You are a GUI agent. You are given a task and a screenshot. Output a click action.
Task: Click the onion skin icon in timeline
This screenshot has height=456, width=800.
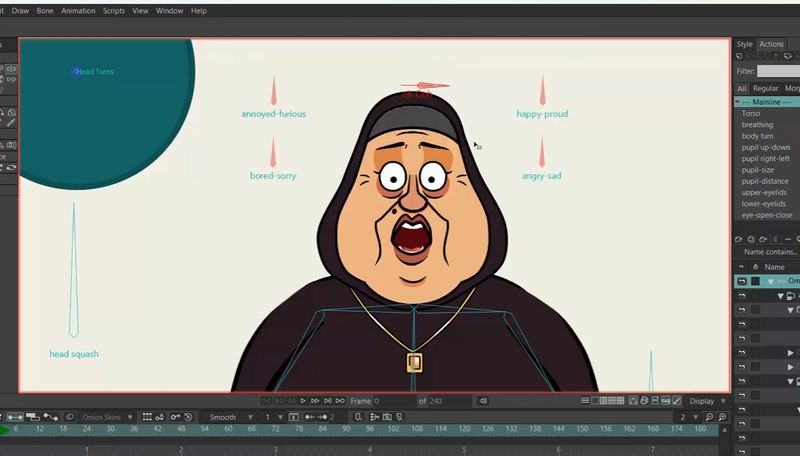tap(69, 417)
